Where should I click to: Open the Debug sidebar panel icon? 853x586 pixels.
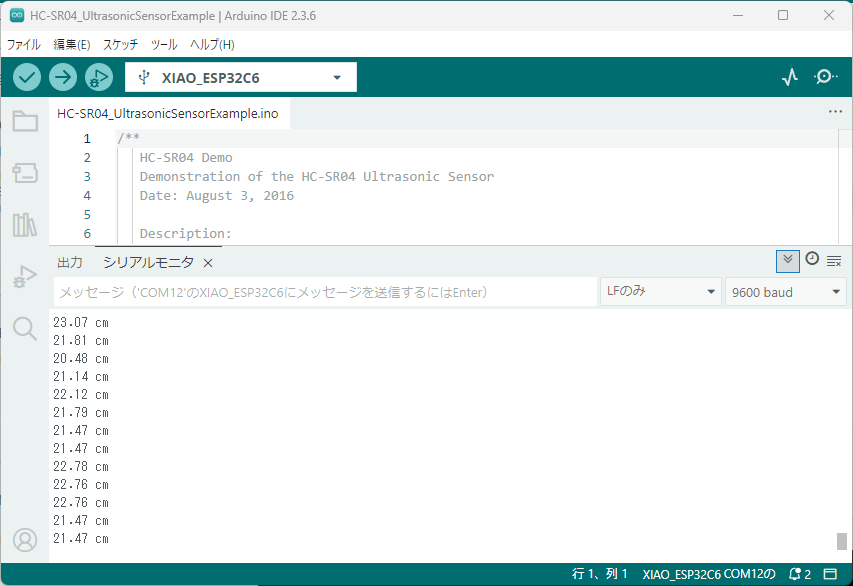coord(25,277)
